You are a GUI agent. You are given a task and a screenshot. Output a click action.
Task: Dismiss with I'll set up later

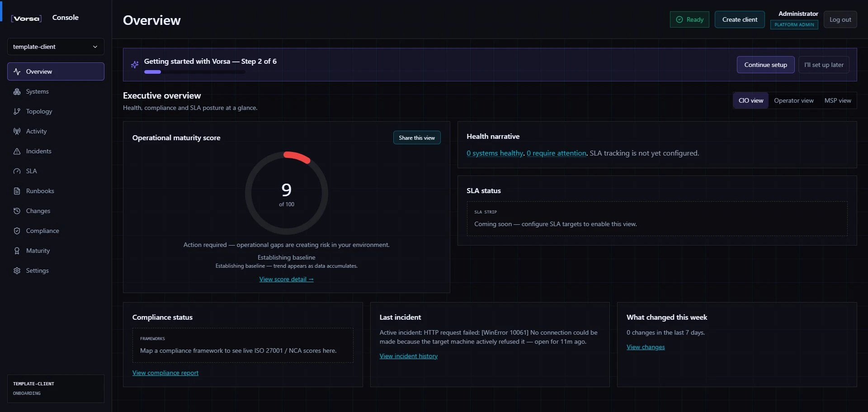tap(824, 65)
